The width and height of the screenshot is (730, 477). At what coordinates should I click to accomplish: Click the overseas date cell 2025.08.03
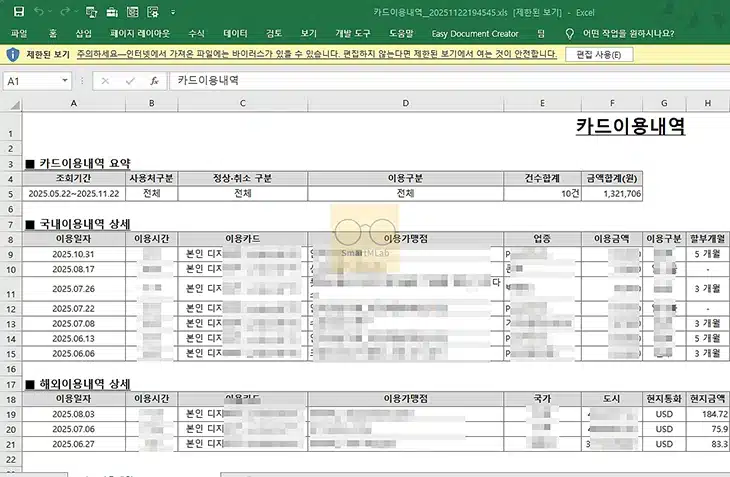(74, 414)
